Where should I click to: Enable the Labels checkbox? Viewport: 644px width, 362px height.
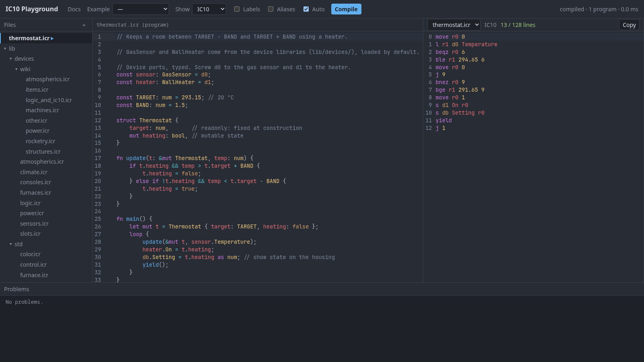pos(237,9)
